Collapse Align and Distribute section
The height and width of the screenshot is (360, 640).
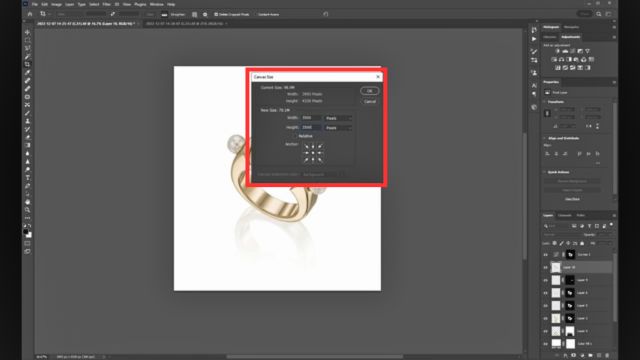click(544, 138)
